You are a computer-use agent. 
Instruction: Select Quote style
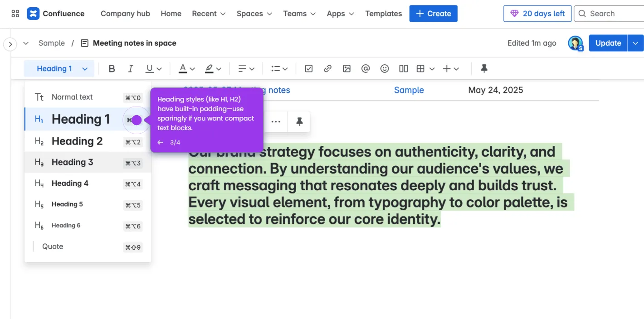(x=88, y=247)
